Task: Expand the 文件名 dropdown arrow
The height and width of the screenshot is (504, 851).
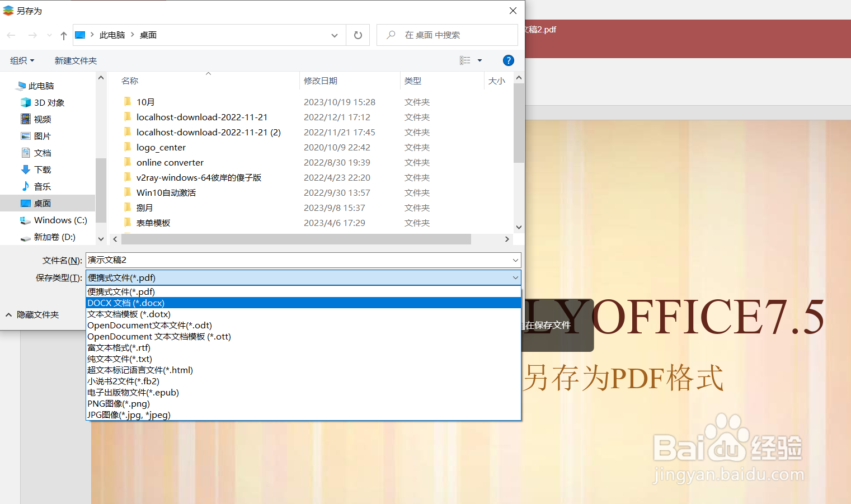Action: pyautogui.click(x=515, y=260)
